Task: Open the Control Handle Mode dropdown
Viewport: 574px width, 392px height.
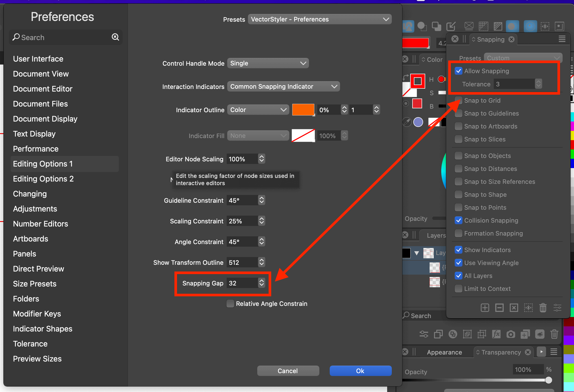Action: point(268,63)
